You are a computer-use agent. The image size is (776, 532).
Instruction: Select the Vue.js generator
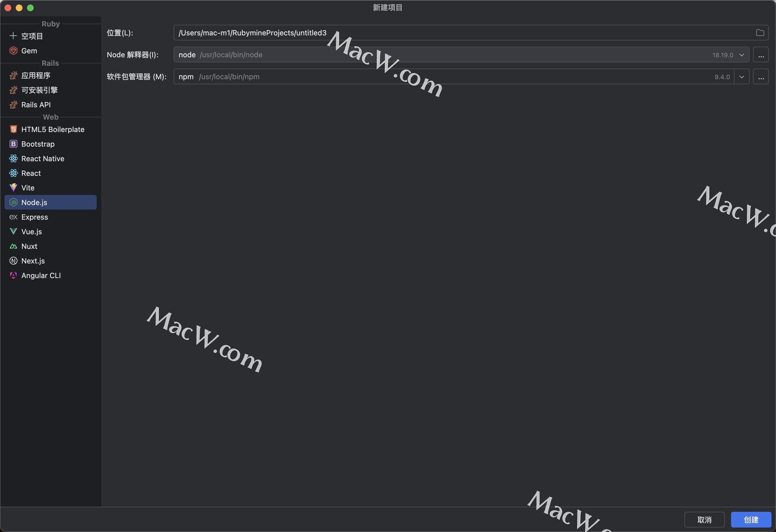51,231
